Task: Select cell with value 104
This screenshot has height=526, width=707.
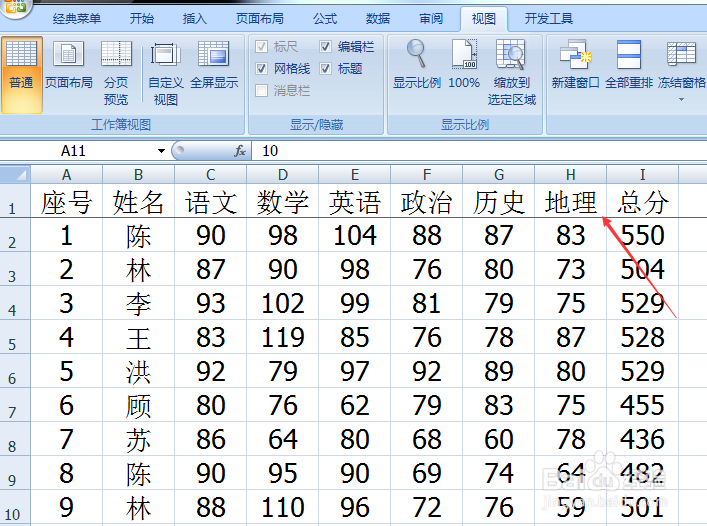Action: pos(355,235)
